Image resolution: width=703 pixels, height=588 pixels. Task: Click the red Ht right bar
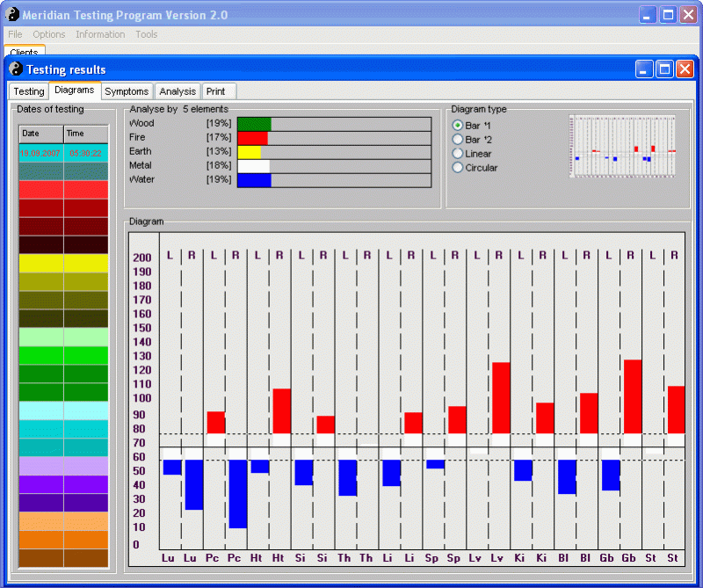coord(281,410)
